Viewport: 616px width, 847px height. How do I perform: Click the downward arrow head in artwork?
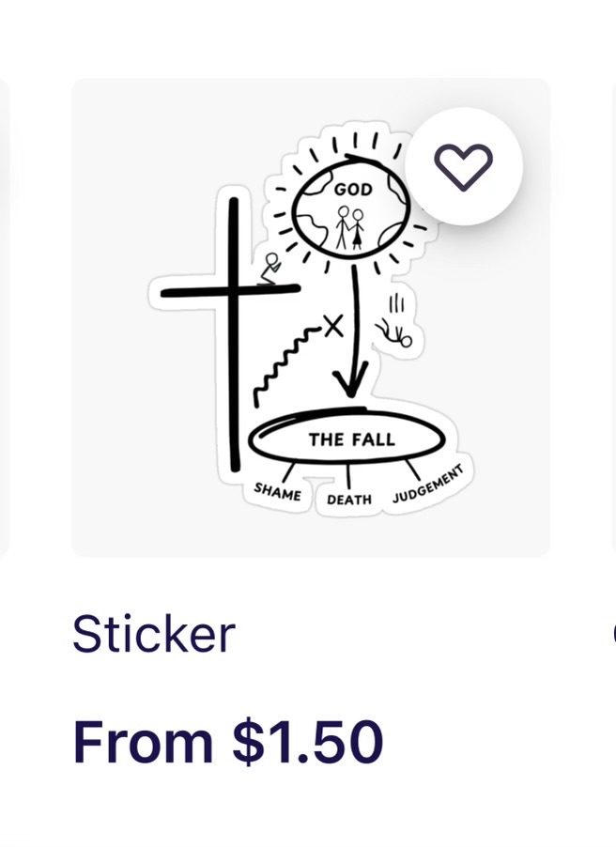[x=350, y=379]
